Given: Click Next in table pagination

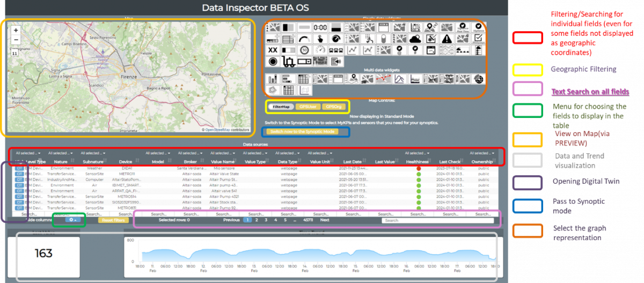Looking at the screenshot, I should click(x=324, y=220).
